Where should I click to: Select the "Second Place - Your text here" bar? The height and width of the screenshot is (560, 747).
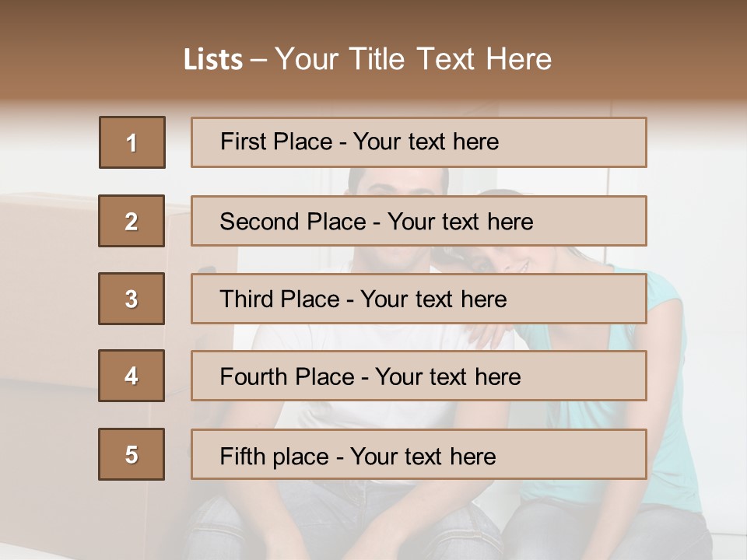pos(419,221)
